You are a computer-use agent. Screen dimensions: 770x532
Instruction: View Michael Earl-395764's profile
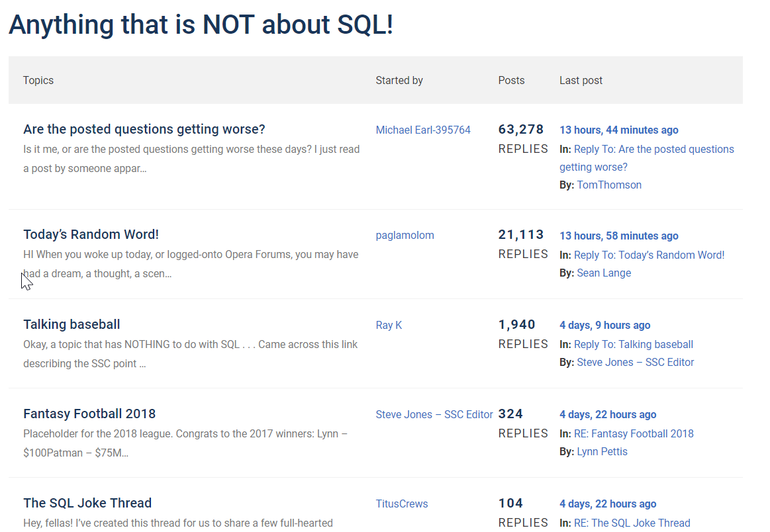tap(423, 130)
